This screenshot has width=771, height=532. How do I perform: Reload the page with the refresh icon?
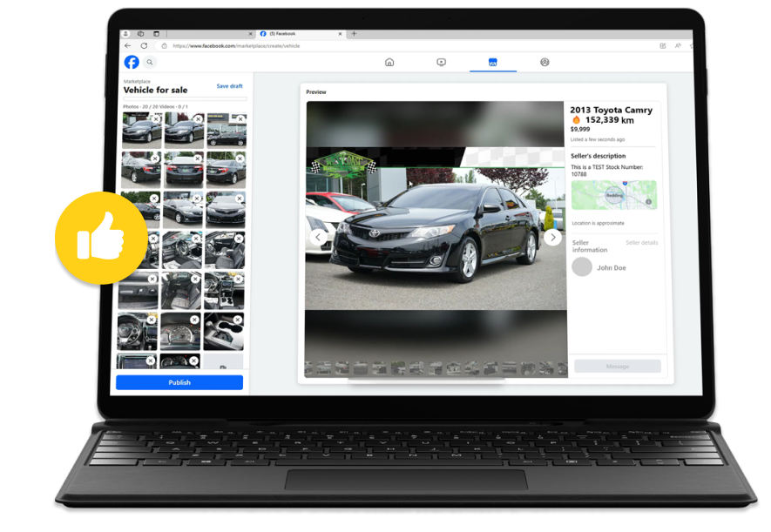click(x=143, y=44)
